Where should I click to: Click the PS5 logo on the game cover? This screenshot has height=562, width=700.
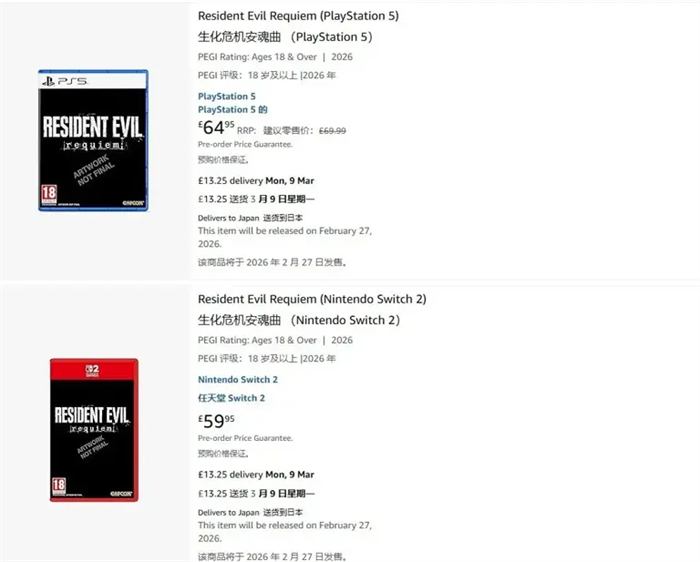click(x=59, y=79)
